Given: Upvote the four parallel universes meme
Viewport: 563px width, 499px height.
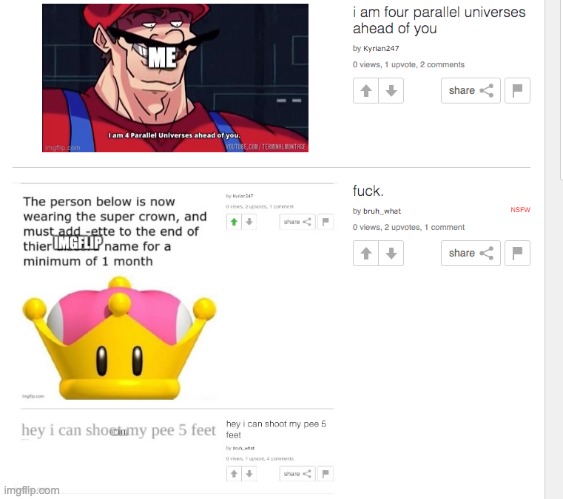Looking at the screenshot, I should coord(366,90).
